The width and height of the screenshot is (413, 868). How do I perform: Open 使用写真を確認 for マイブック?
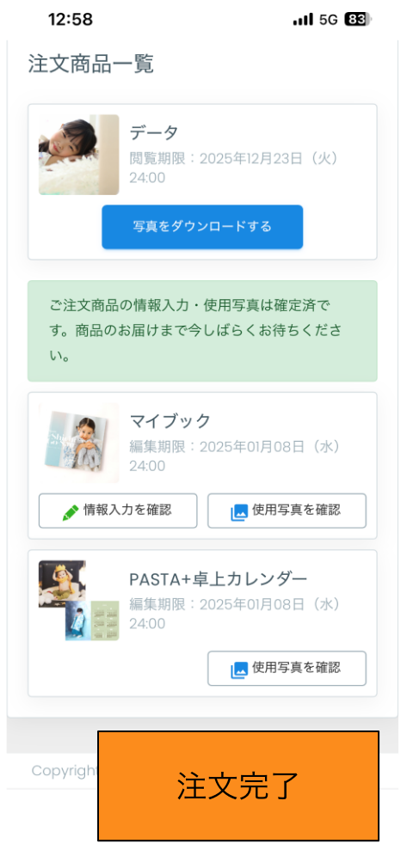(287, 510)
